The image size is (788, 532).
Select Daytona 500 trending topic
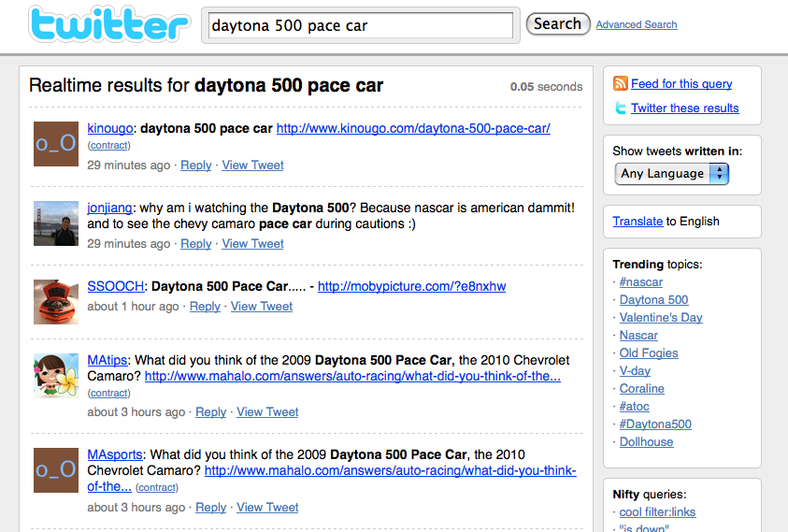(653, 300)
